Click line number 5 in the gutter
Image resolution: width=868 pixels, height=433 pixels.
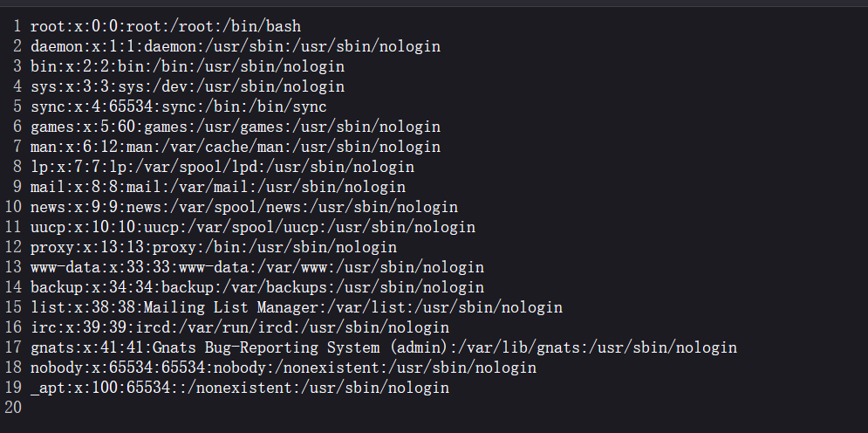coord(17,107)
